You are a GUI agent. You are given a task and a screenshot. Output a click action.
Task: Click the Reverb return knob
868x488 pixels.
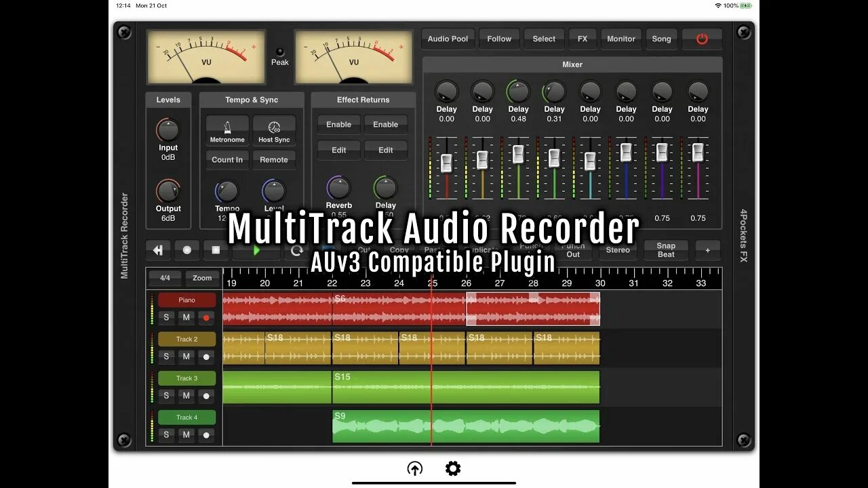[x=338, y=188]
